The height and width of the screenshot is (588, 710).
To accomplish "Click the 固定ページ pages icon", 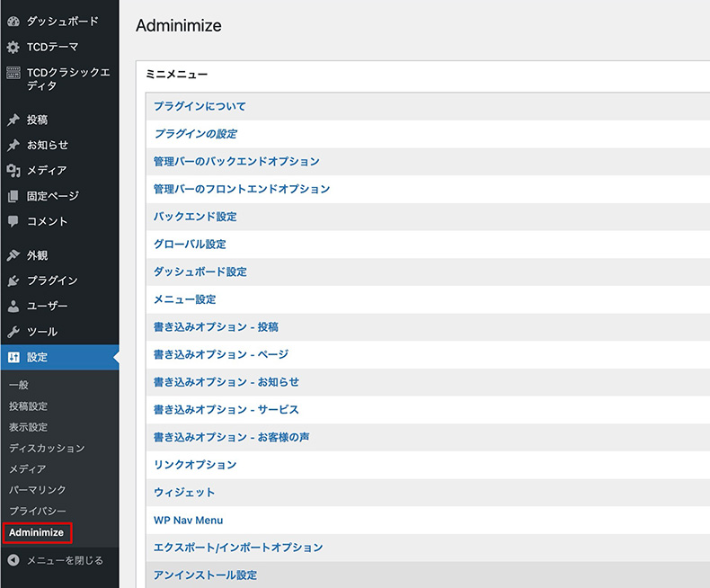I will (x=13, y=196).
